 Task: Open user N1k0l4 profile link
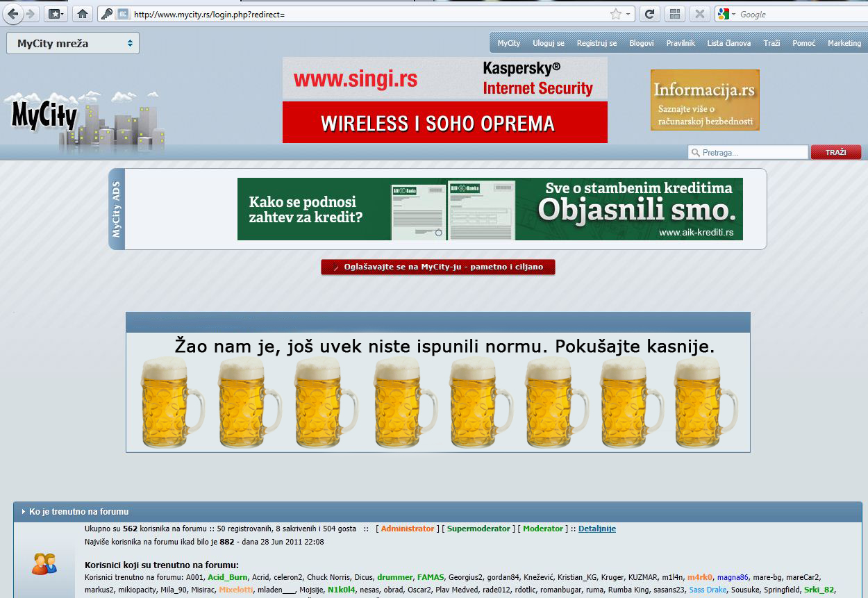(342, 590)
